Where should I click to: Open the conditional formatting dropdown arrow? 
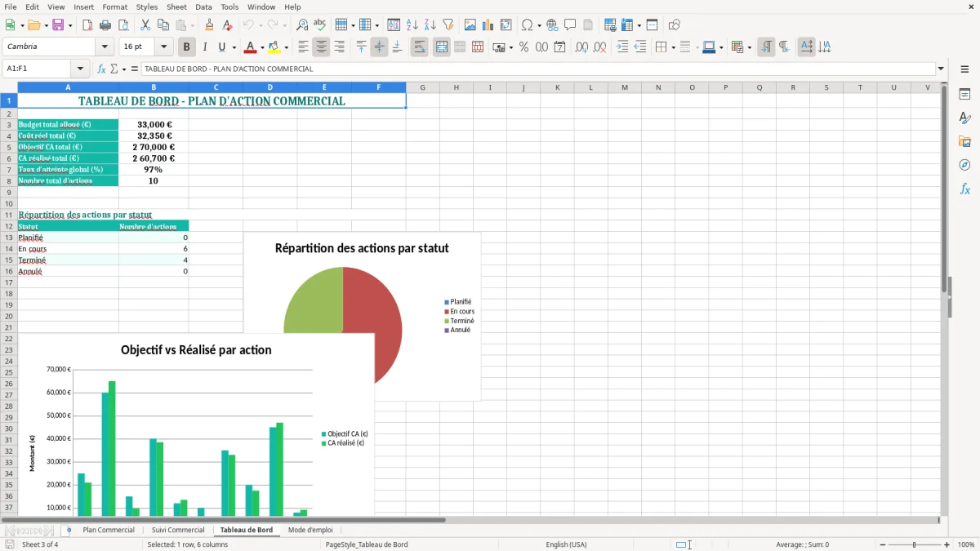pos(750,47)
